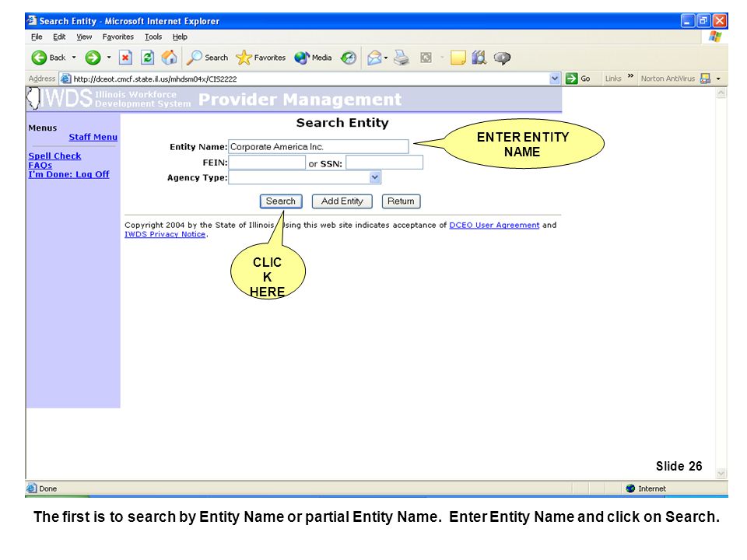Click the Mail envelope icon
The height and width of the screenshot is (560, 747).
(x=374, y=58)
